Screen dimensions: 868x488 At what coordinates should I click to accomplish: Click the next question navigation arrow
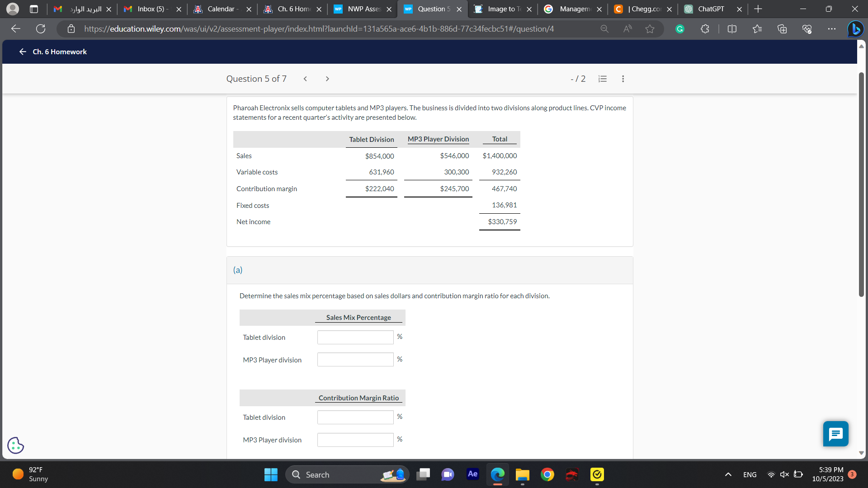pos(327,78)
